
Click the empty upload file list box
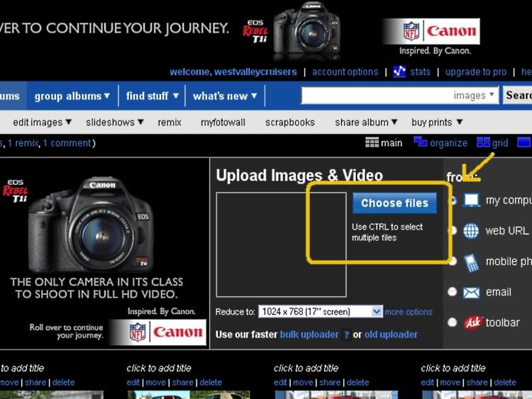(x=282, y=245)
